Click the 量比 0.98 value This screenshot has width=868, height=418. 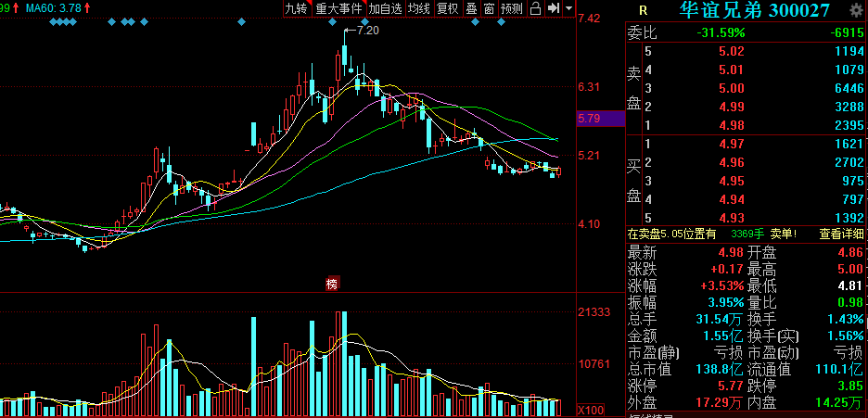(x=850, y=303)
